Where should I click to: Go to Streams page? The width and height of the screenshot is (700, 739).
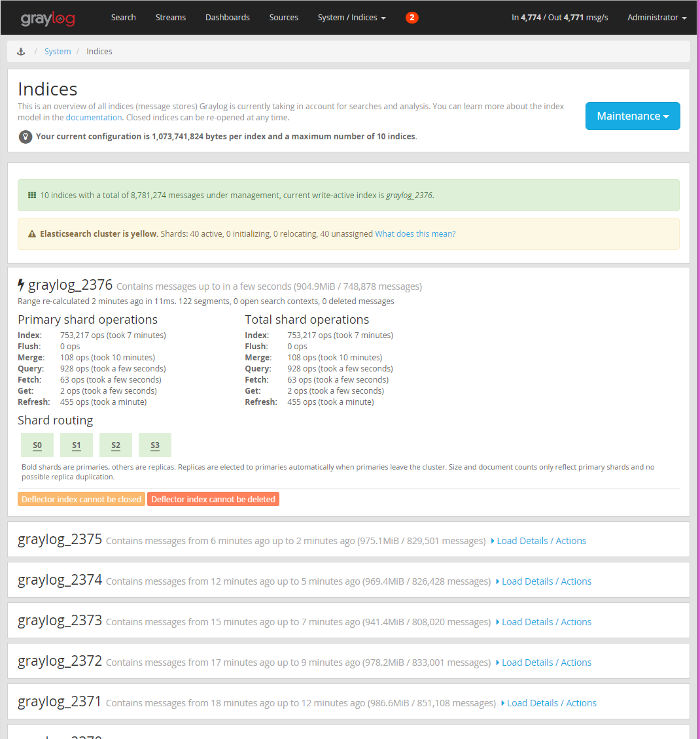tap(171, 18)
